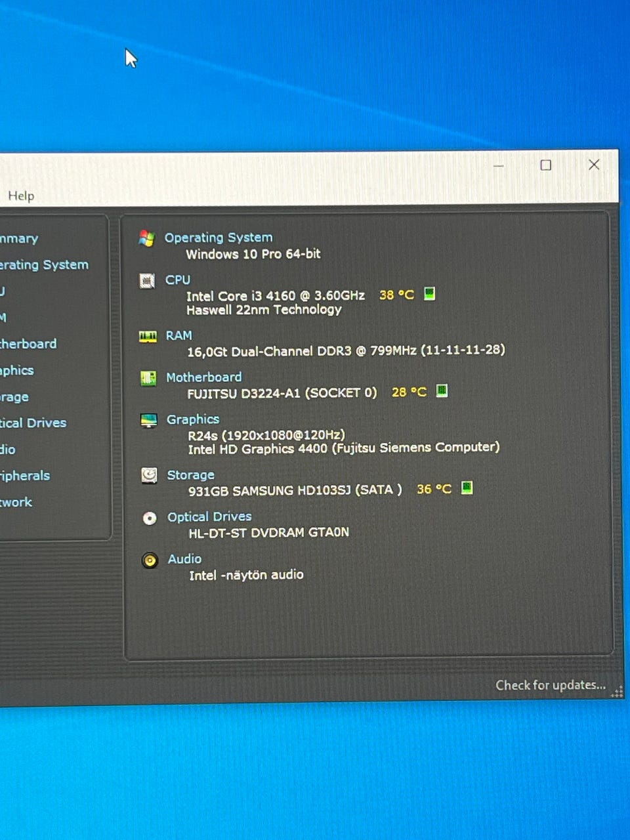The height and width of the screenshot is (840, 630).
Task: Click the text Windows 10 Pro 64-bit
Action: tap(253, 254)
